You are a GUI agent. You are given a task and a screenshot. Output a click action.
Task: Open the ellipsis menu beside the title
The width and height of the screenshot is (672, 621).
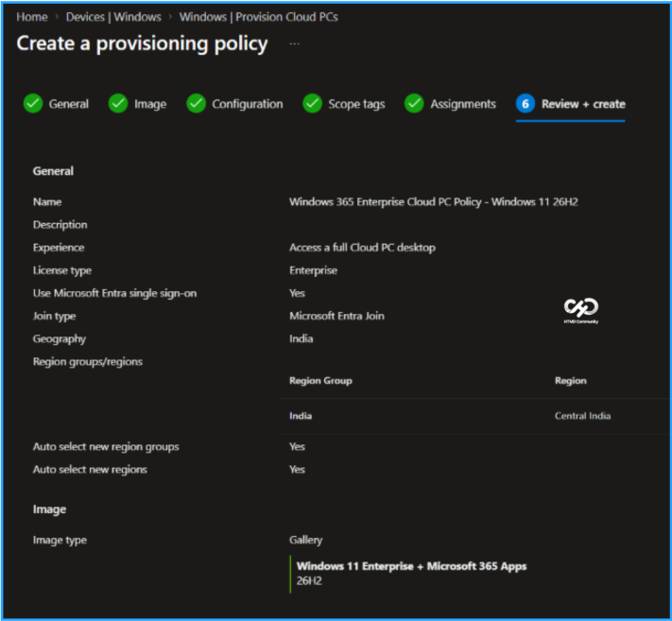[295, 43]
